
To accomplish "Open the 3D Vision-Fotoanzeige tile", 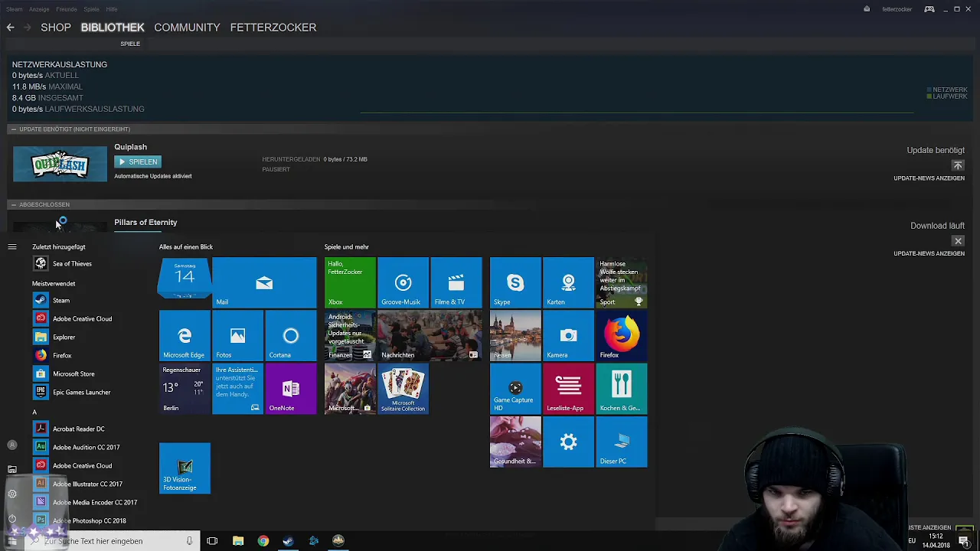I will (185, 468).
